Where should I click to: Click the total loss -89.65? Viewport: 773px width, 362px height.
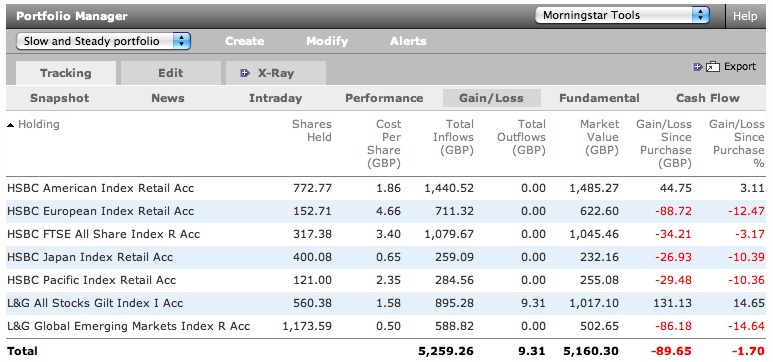coord(671,351)
